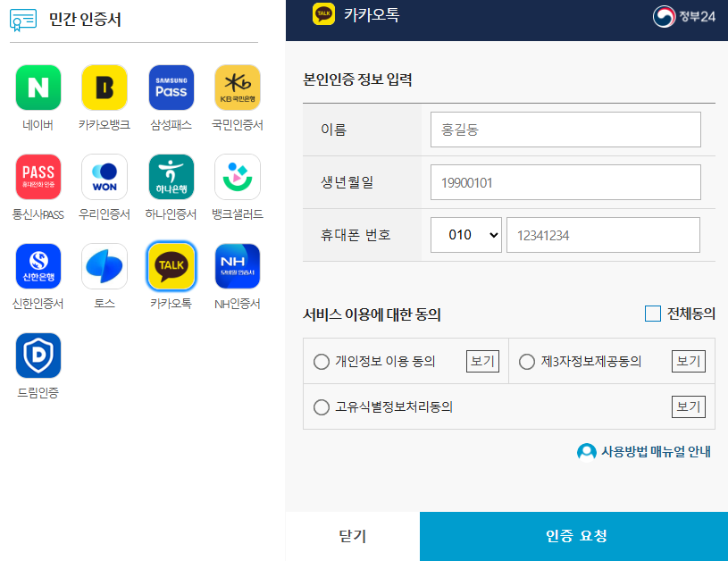Viewport: 728px width, 561px height.
Task: Select Shinhan Bank certificate icon
Action: pos(38,266)
